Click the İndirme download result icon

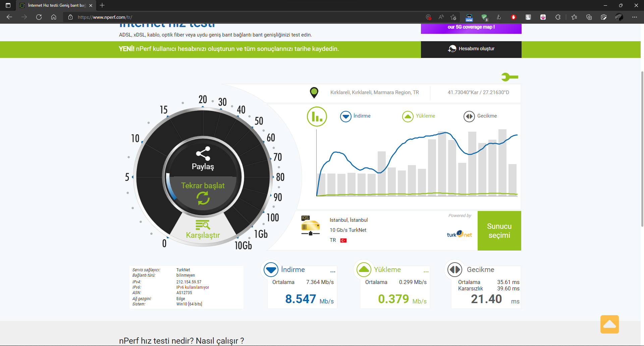271,270
